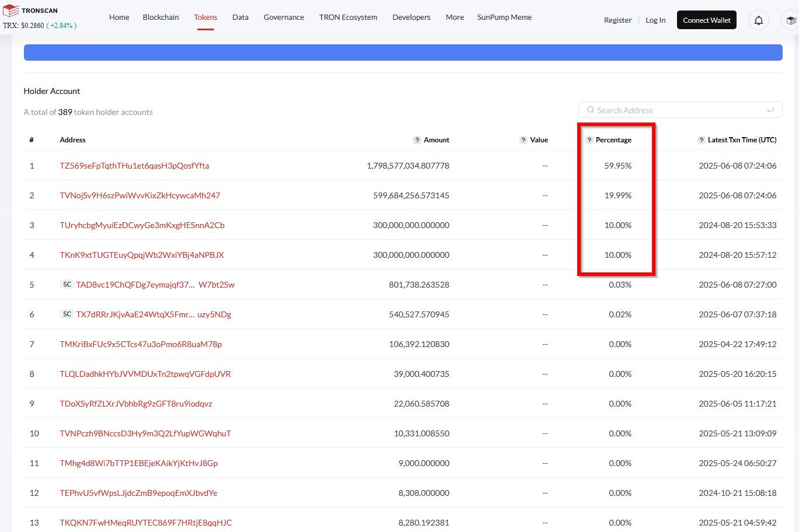Open address TLQLDadhkHYbJVVMDUxTn2tpwqVGFdpUVR
The height and width of the screenshot is (532, 799).
tap(145, 374)
